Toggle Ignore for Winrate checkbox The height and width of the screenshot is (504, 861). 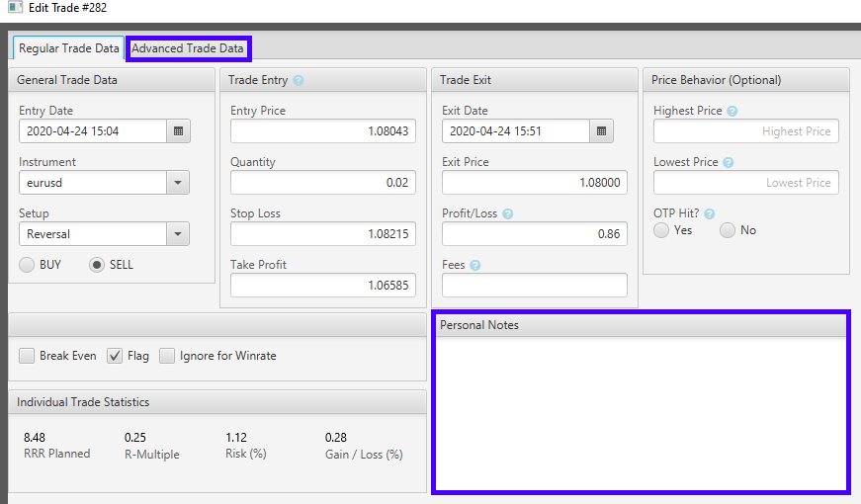tap(167, 356)
